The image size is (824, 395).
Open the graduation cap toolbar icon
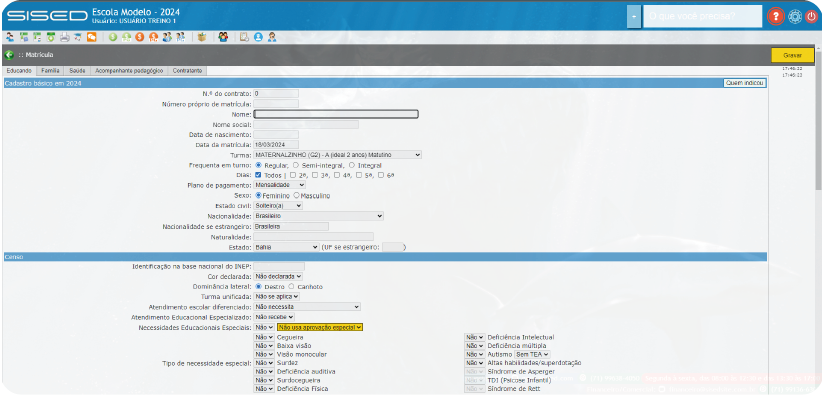point(78,37)
